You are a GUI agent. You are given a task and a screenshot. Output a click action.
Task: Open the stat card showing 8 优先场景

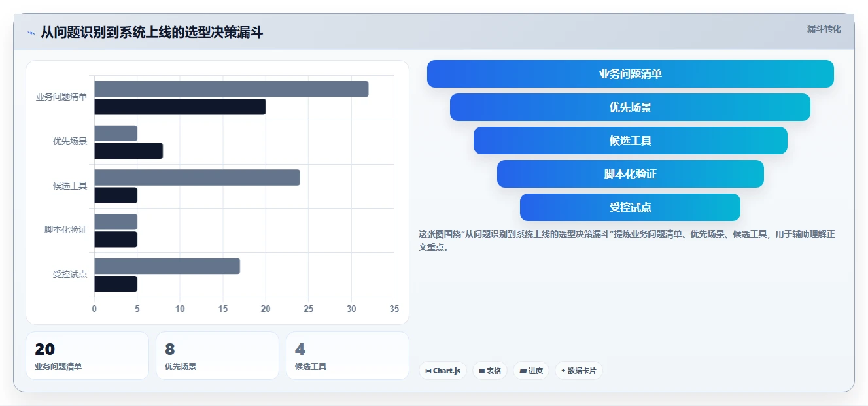pyautogui.click(x=217, y=356)
